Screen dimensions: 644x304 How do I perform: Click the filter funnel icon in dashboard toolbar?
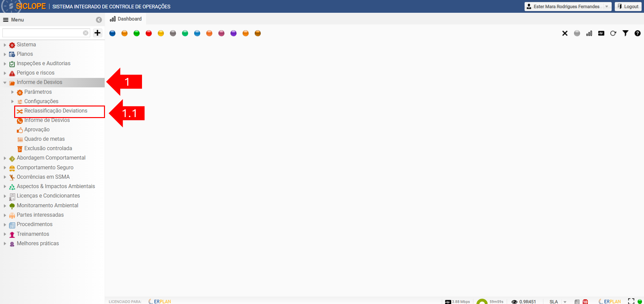(625, 33)
